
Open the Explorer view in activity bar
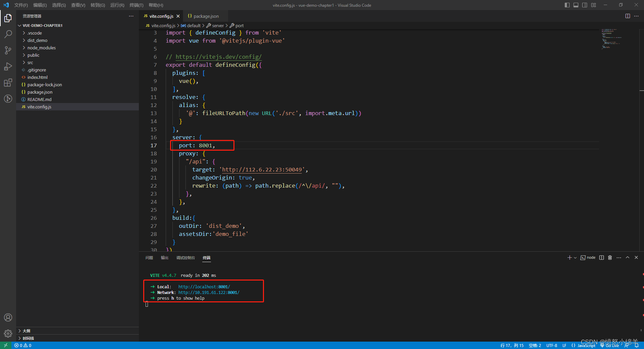click(8, 18)
